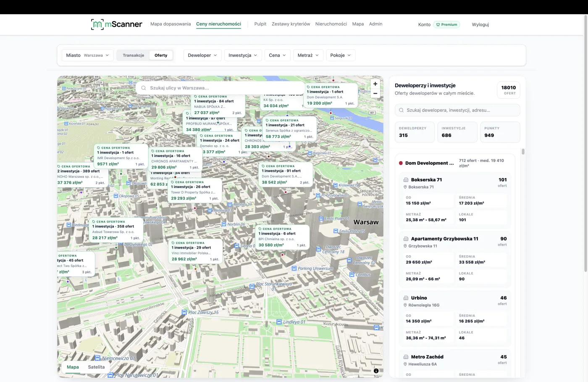Switch the data mode to Transakcje

pos(134,55)
